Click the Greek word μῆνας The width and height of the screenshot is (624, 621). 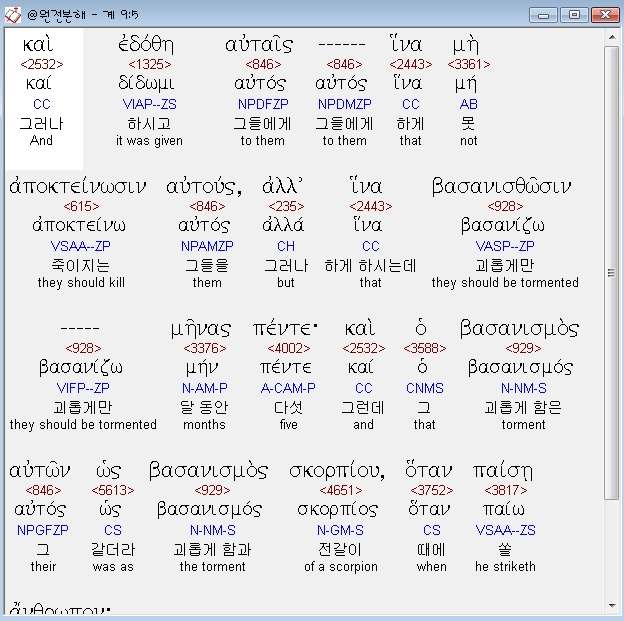201,330
